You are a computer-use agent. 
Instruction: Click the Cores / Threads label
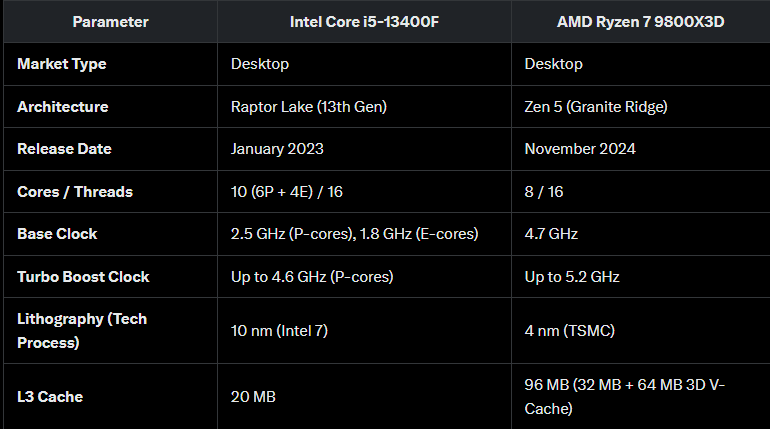[x=75, y=192]
